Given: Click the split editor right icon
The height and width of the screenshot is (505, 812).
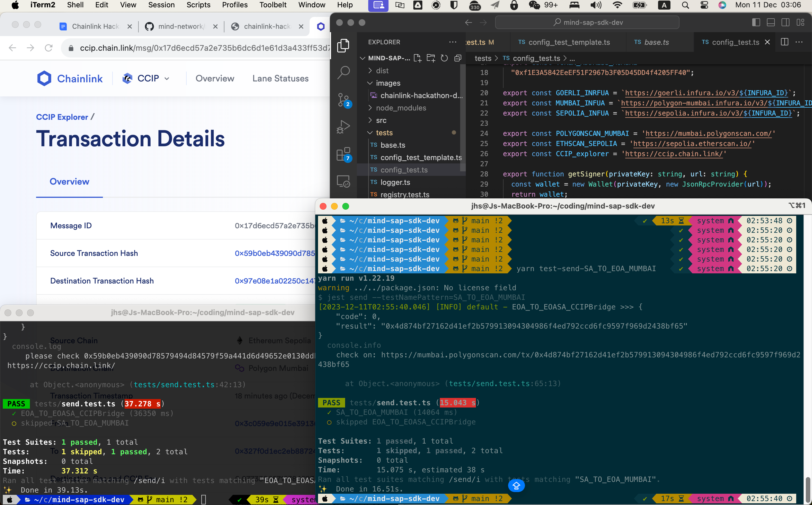Looking at the screenshot, I should click(784, 42).
